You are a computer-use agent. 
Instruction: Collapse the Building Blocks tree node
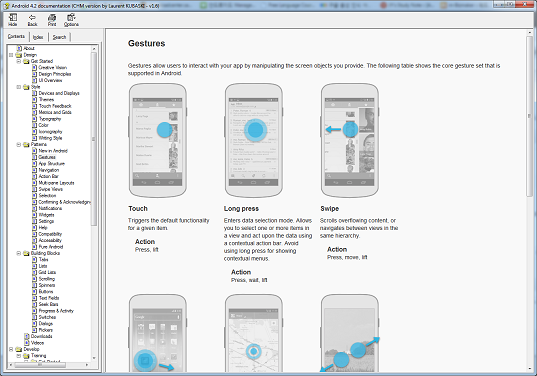coord(18,253)
